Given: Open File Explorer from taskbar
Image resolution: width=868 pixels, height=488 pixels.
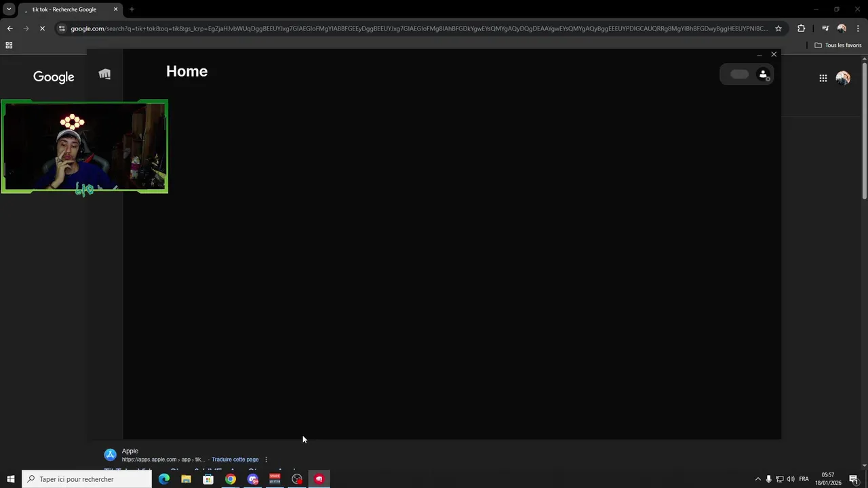Looking at the screenshot, I should [x=186, y=479].
